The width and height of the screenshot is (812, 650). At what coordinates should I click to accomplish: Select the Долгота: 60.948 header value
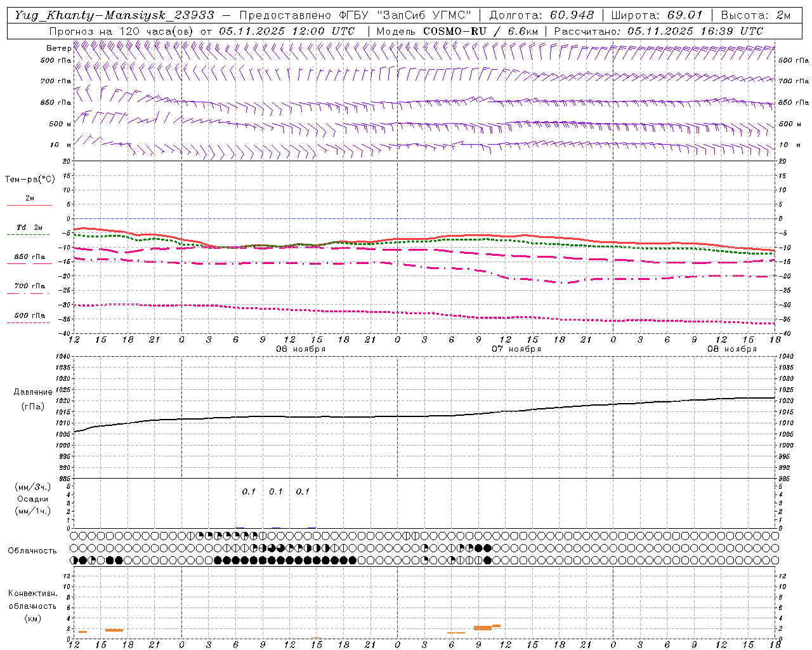click(542, 15)
